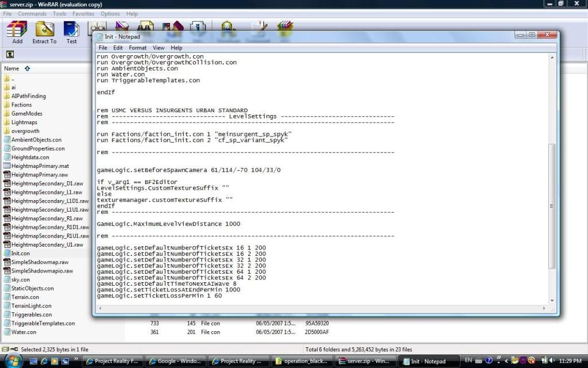
Task: Click Notepad's vertical scrollbar down arrow
Action: pyautogui.click(x=552, y=300)
